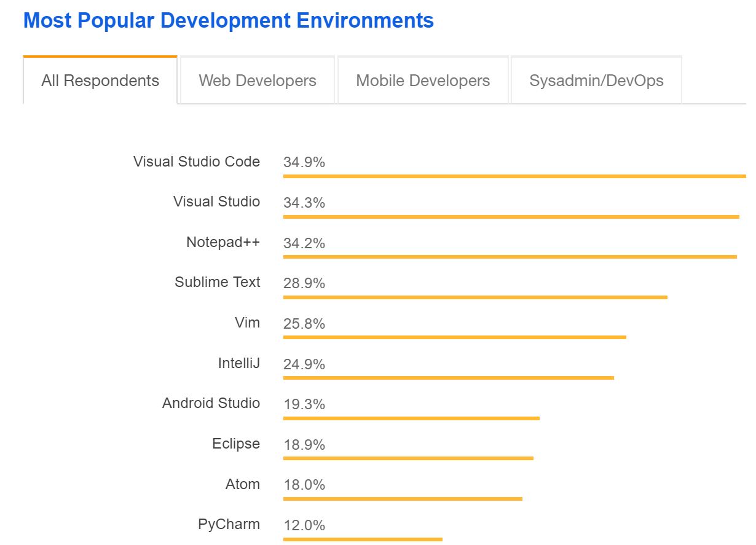Select the Sublime Text 28.9% bar

[x=474, y=297]
